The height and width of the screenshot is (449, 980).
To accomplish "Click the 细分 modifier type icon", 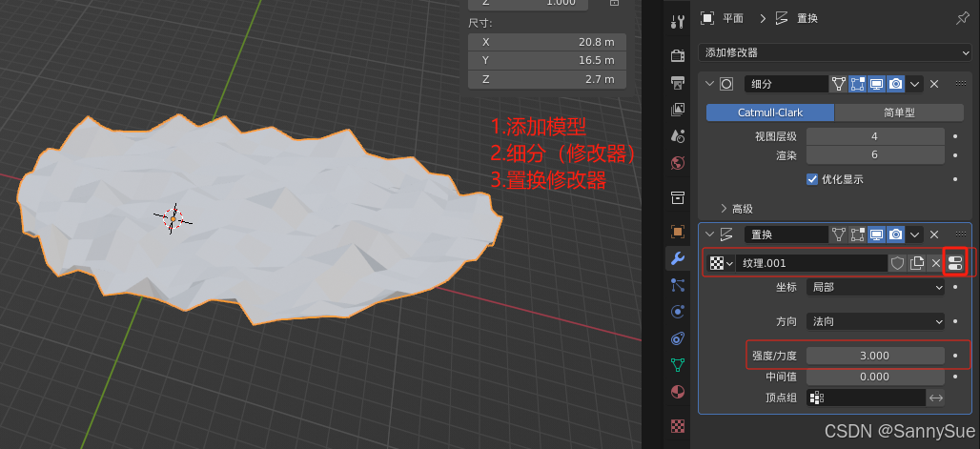I will point(726,84).
